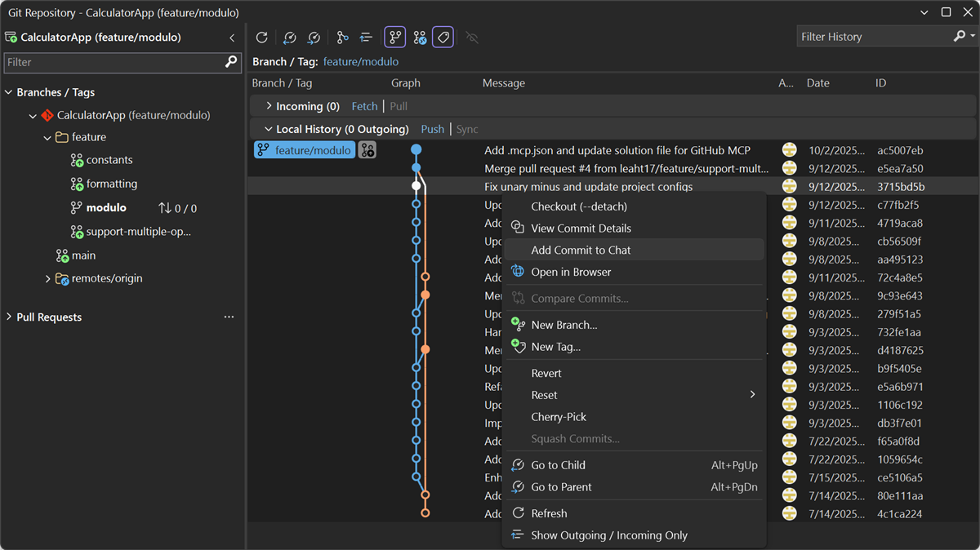Screen dimensions: 980x550
Task: Expand the remotes/origin node
Action: point(47,278)
